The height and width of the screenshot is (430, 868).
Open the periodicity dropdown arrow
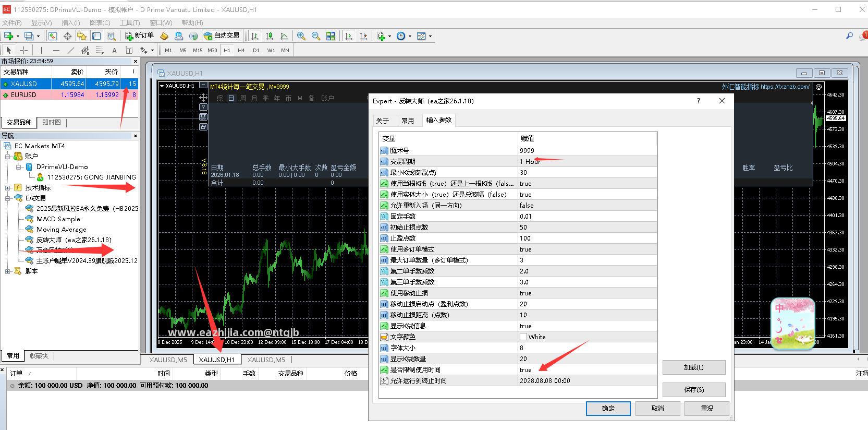410,36
